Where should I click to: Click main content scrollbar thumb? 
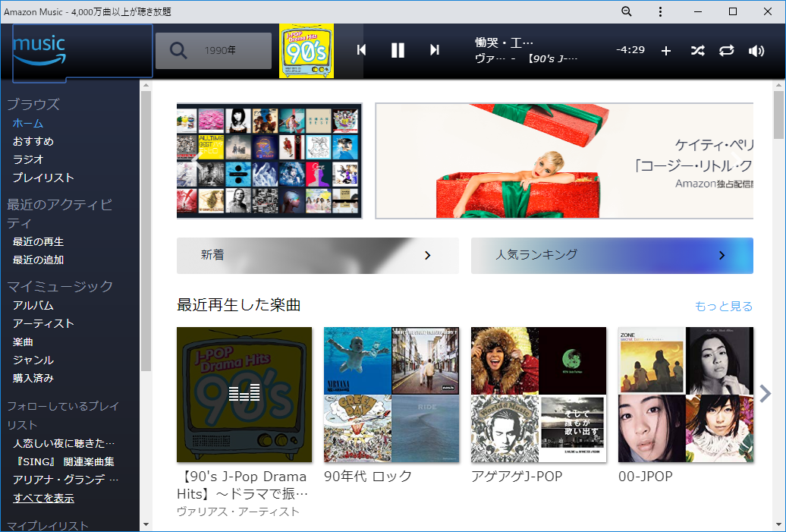778,115
